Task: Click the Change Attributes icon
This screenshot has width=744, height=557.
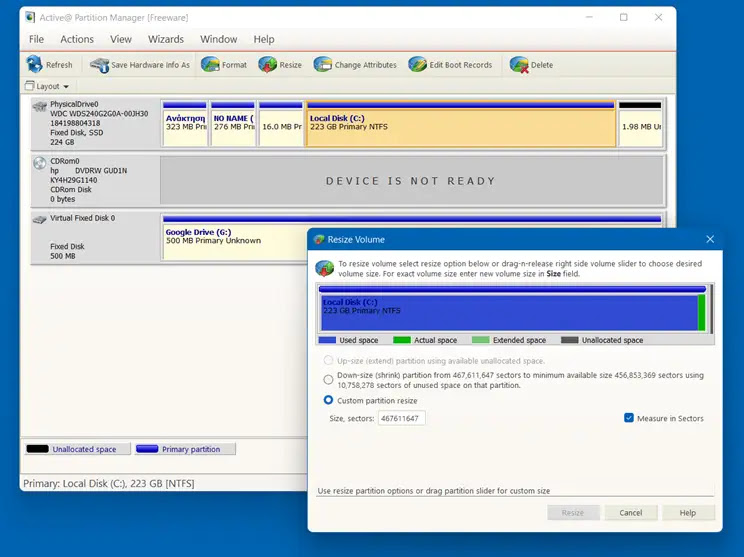Action: point(323,65)
